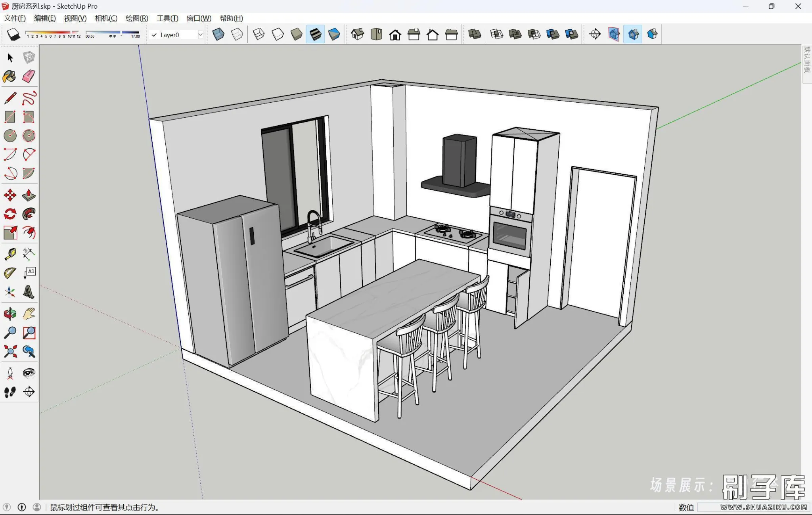Viewport: 812px width, 515px height.
Task: Expand the default tray side panel
Action: coord(806,61)
